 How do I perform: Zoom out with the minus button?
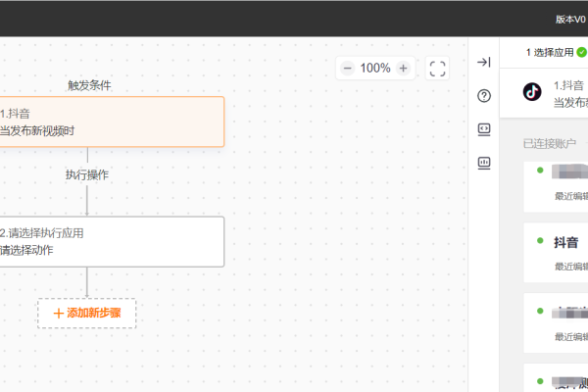[x=348, y=69]
